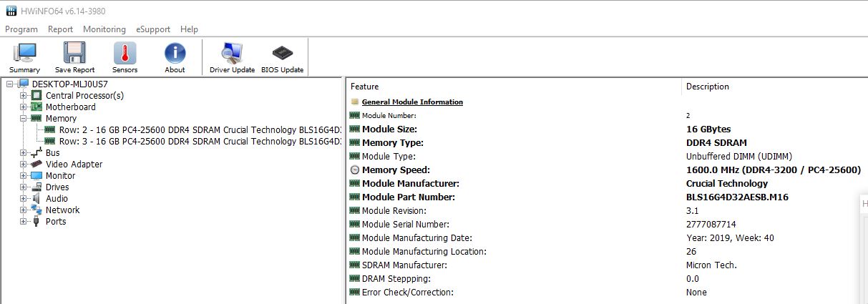Open the eSupport menu
The width and height of the screenshot is (868, 304).
tap(153, 29)
